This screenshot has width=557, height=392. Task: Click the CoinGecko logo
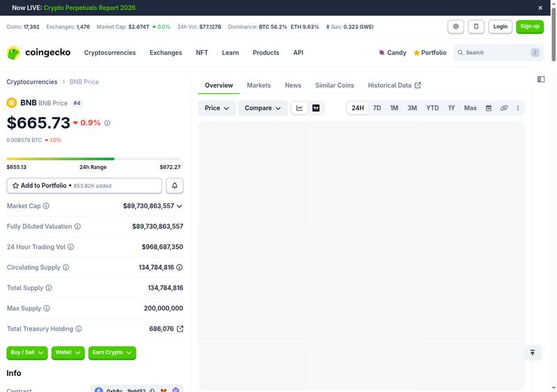tap(38, 53)
